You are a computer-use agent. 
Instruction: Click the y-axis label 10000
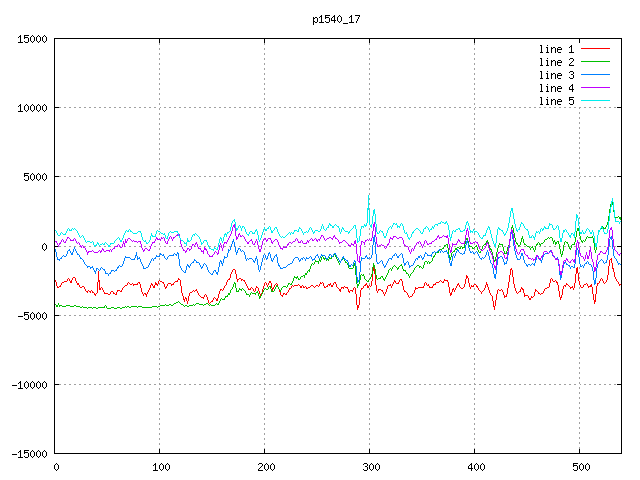(32, 108)
